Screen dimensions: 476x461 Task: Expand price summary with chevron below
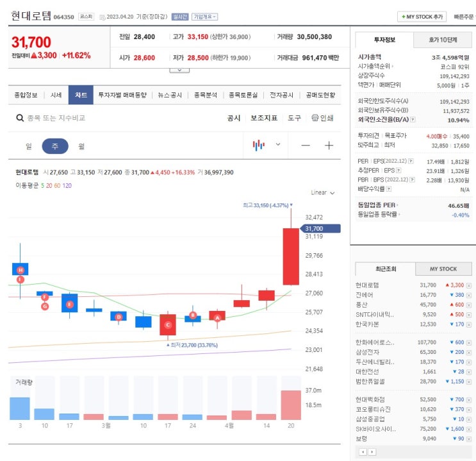[x=179, y=71]
